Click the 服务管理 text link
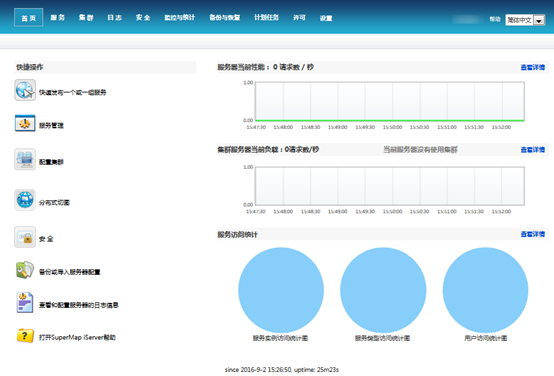 (51, 125)
